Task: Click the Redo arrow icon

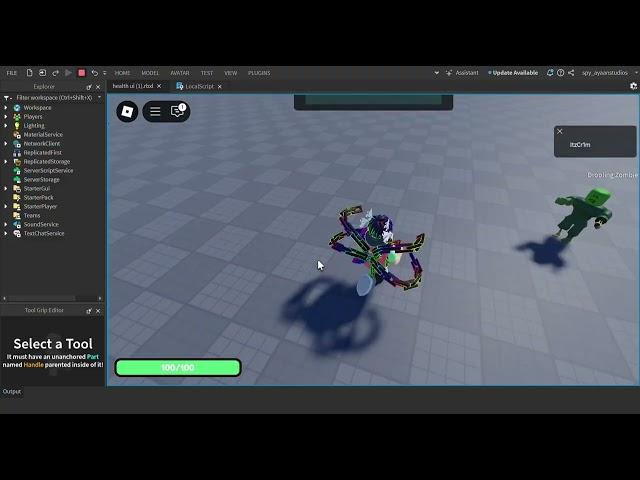Action: [56, 73]
